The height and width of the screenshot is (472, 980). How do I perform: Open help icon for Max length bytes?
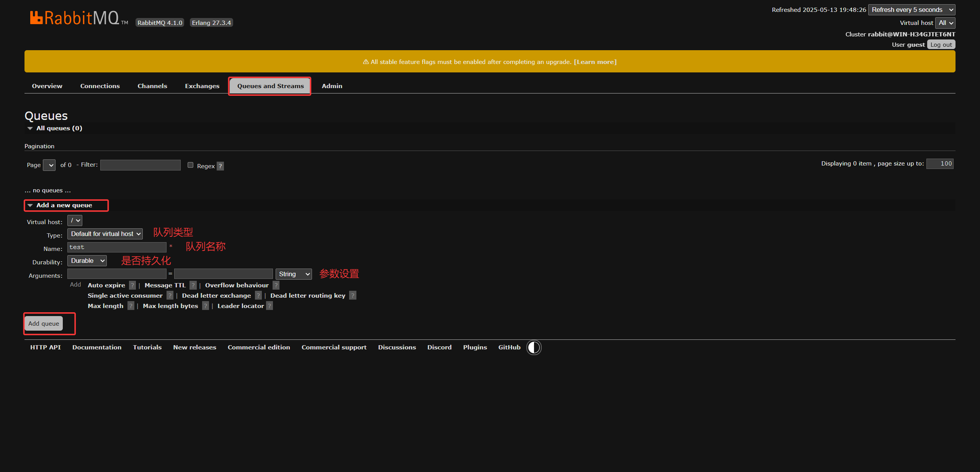point(206,306)
